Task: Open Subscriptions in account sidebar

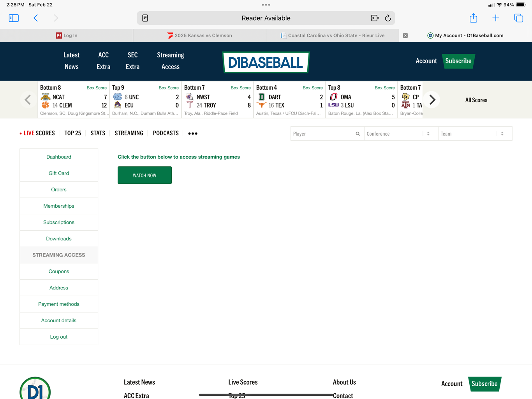Action: (59, 222)
